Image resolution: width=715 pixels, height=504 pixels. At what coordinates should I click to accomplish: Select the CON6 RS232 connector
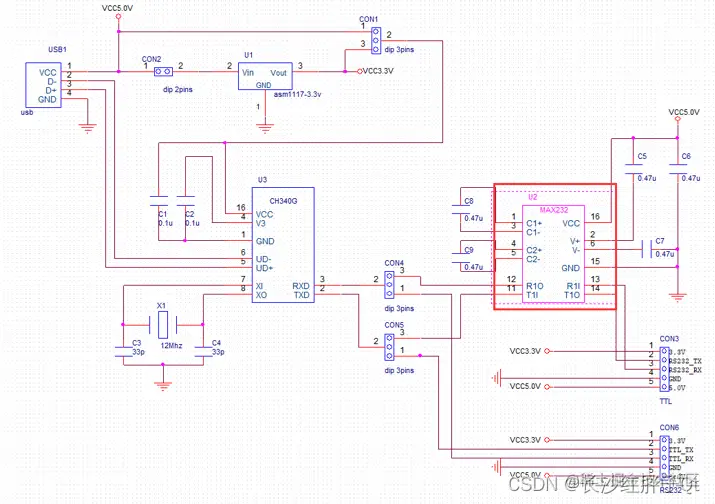pyautogui.click(x=664, y=457)
